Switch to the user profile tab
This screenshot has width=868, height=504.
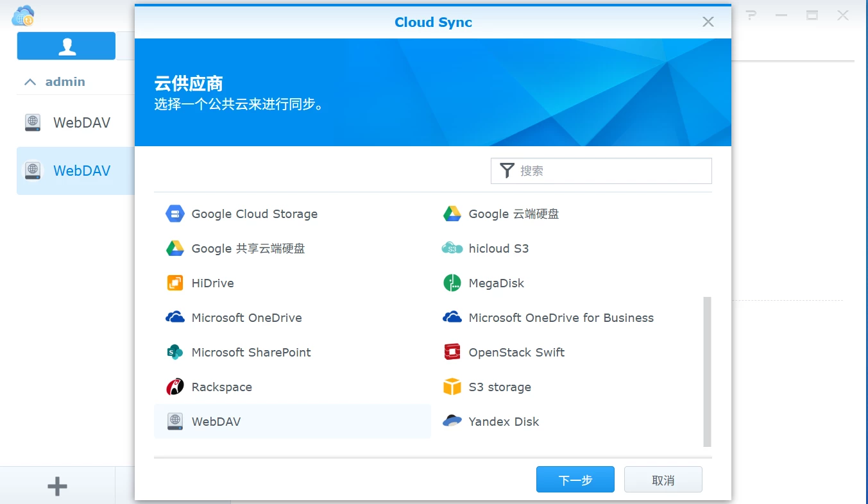tap(66, 46)
